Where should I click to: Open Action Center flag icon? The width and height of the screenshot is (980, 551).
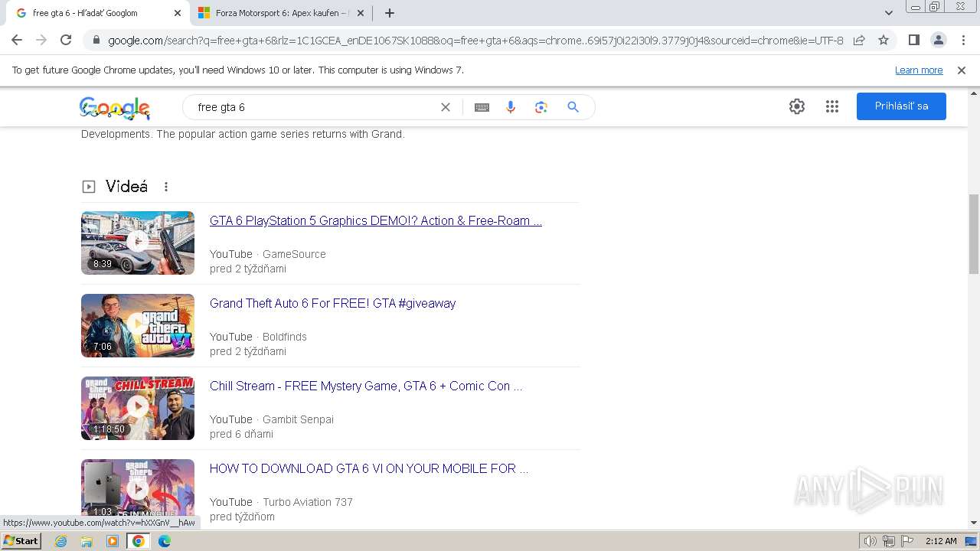906,541
